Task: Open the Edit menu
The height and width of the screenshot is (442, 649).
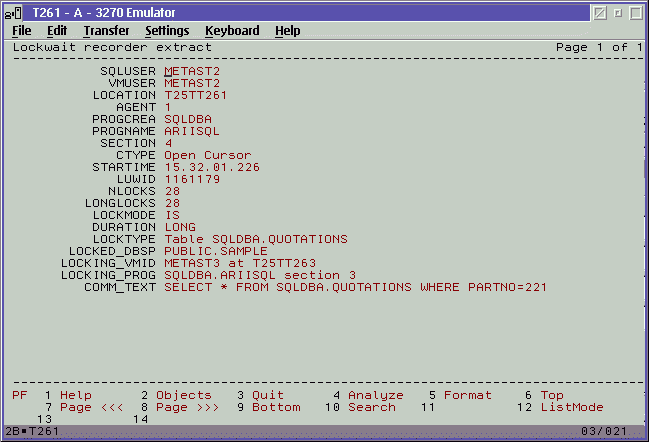Action: click(57, 31)
